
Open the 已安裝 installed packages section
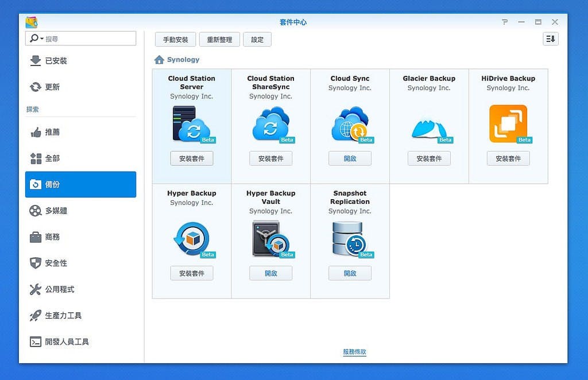pos(80,61)
